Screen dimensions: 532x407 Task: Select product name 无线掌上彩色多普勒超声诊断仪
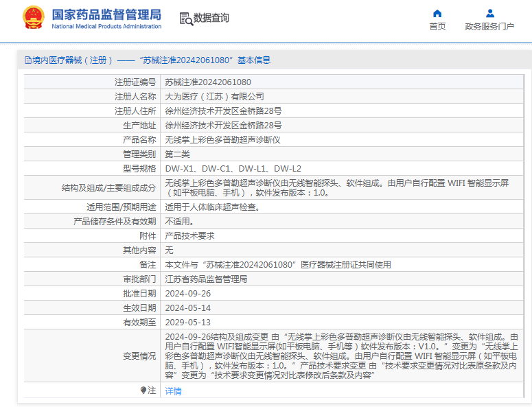click(222, 140)
